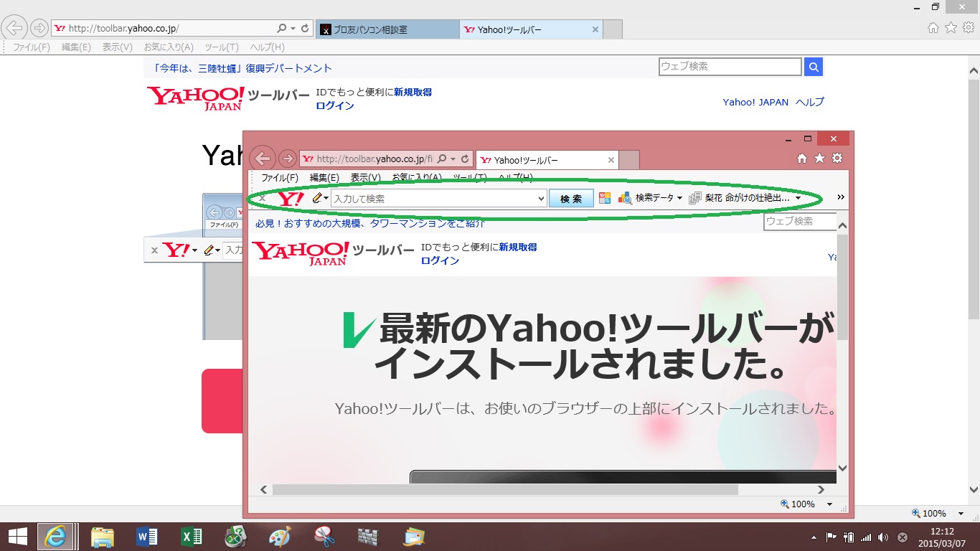
Task: Open ヘルプ link at page top right
Action: tap(810, 102)
